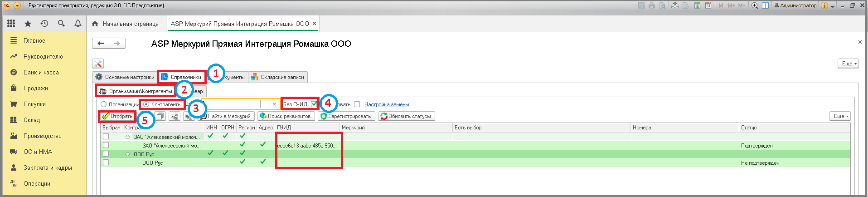Toggle the checkbox left of Настройка замены

click(357, 104)
